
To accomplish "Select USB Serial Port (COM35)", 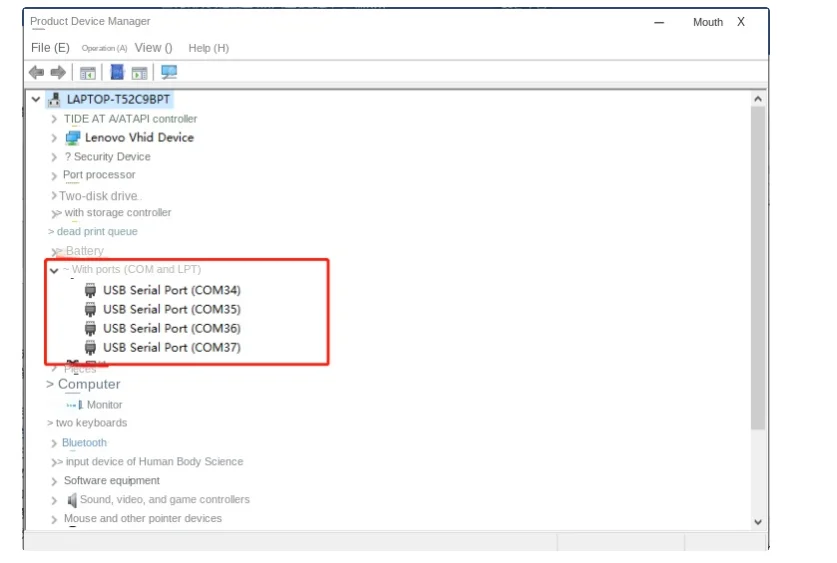I will point(172,310).
